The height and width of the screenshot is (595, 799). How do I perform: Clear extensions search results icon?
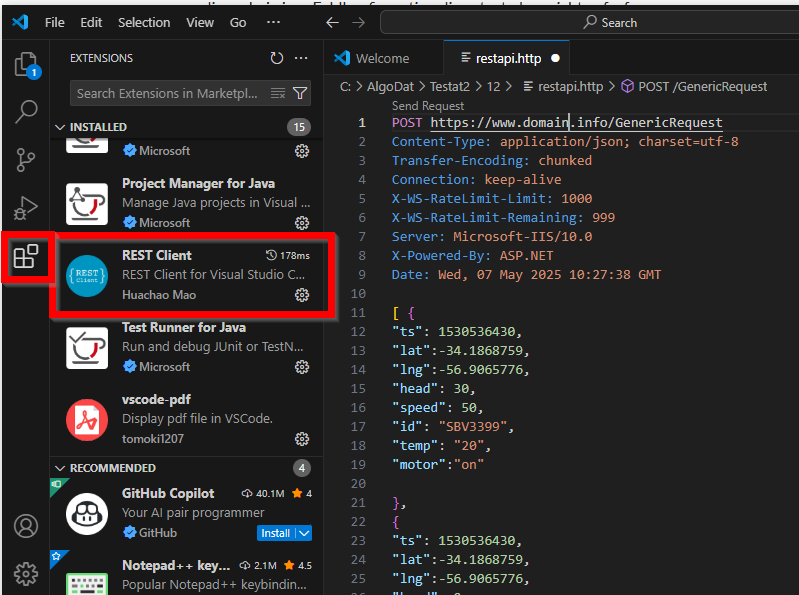tap(278, 93)
